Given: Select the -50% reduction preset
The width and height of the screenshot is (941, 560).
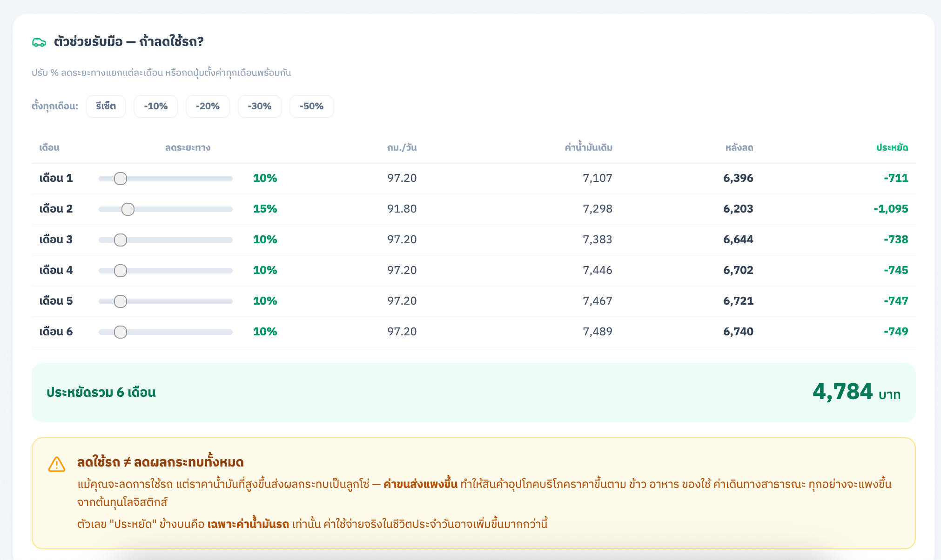Looking at the screenshot, I should [311, 107].
